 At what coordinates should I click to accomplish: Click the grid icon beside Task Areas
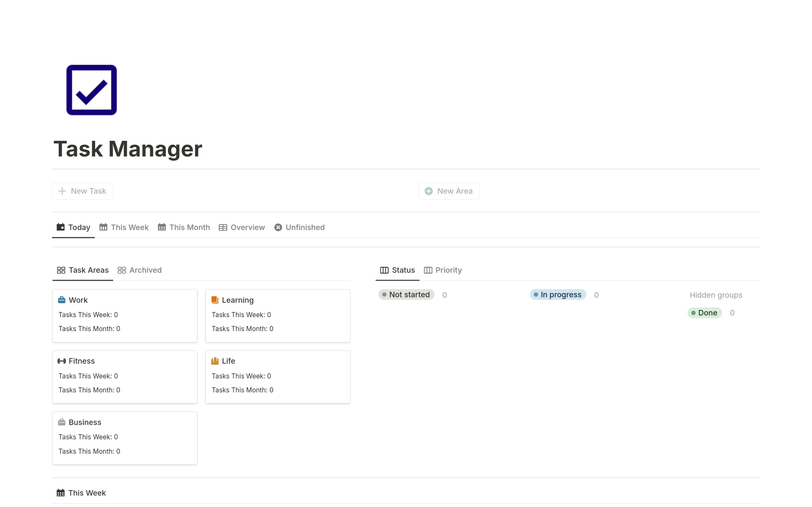pyautogui.click(x=61, y=270)
